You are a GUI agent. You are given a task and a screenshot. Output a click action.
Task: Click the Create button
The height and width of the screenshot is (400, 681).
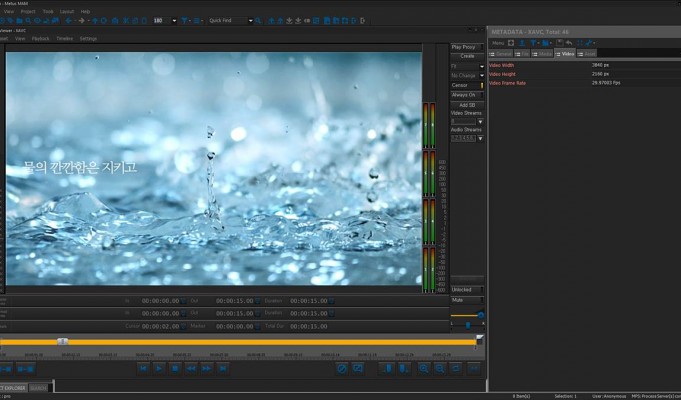[x=467, y=56]
